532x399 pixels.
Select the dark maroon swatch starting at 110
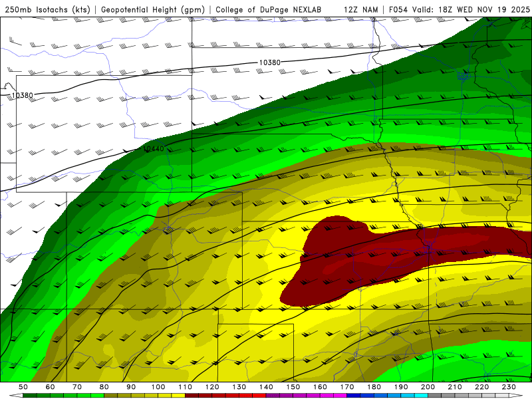(192, 396)
